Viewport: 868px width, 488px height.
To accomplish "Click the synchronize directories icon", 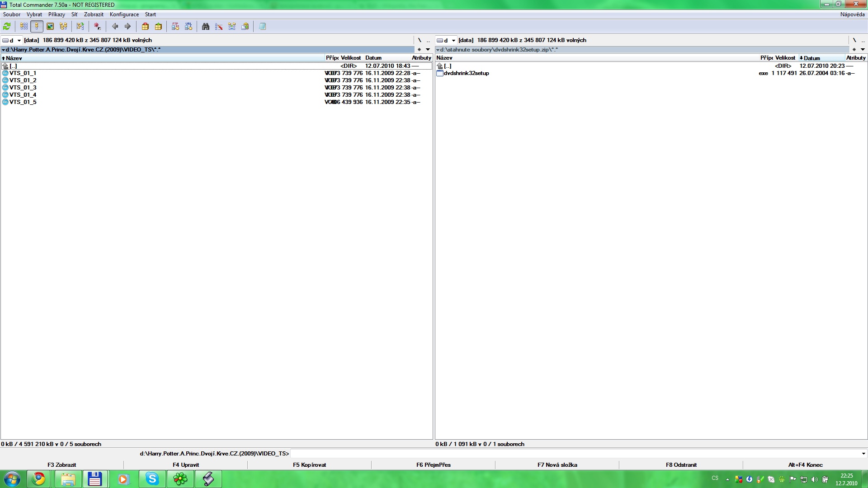I will (232, 27).
